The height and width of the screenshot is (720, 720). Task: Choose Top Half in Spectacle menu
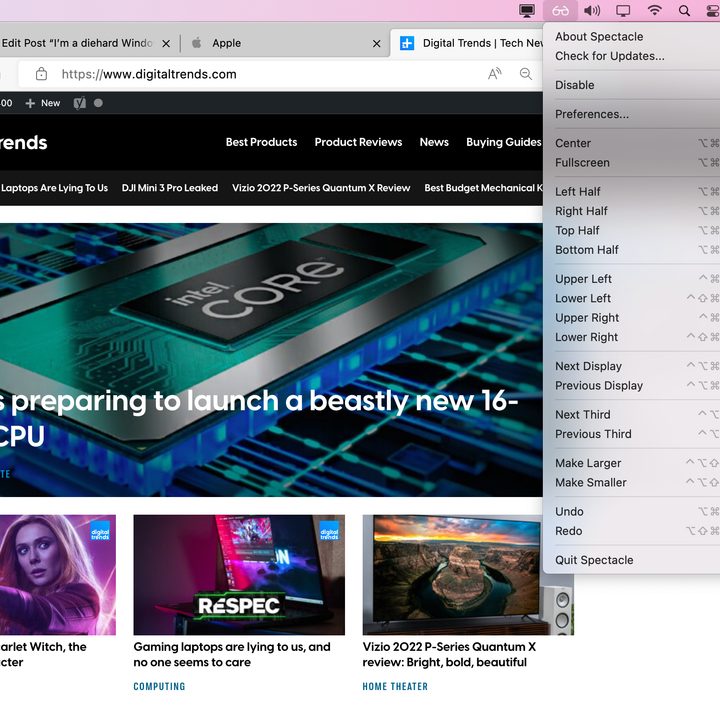pyautogui.click(x=631, y=231)
